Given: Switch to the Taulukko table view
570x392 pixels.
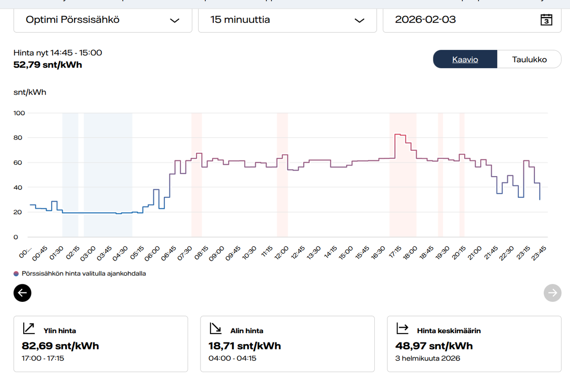Looking at the screenshot, I should point(529,59).
